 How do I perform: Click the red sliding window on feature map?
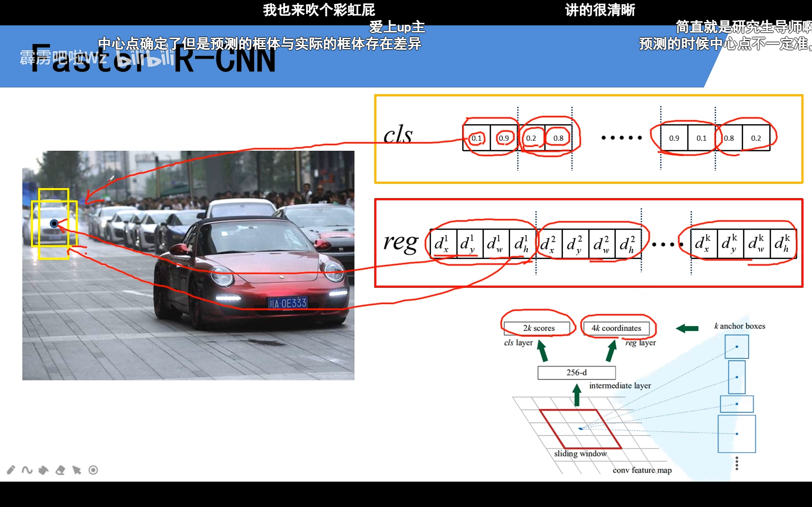[581, 429]
